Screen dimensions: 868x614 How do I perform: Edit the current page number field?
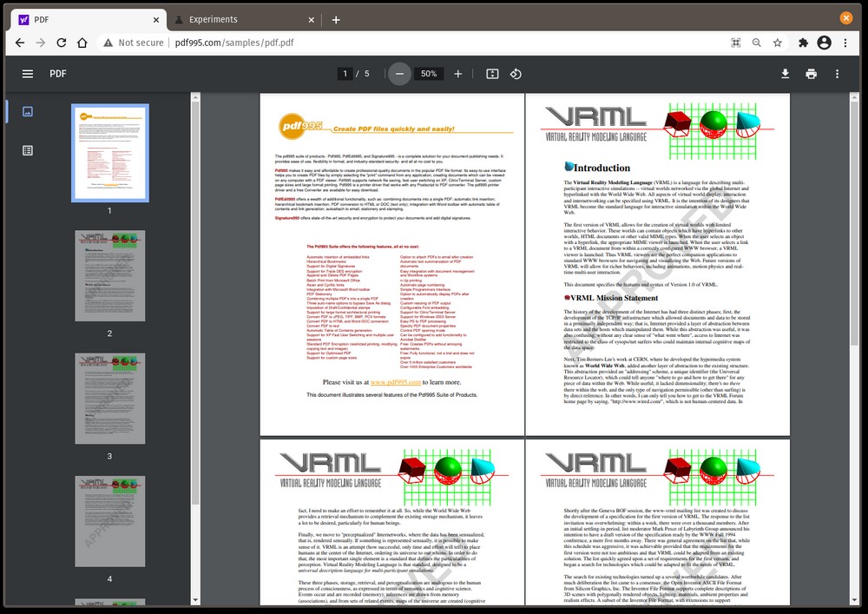[x=345, y=74]
